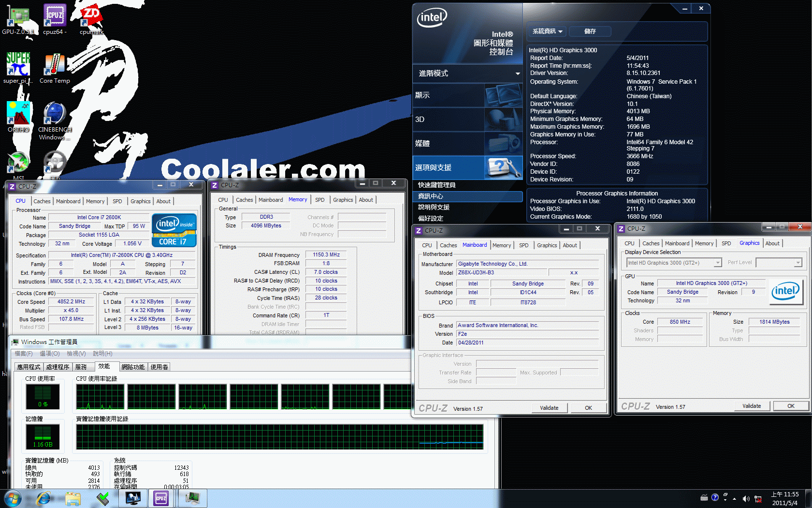The image size is (812, 508).
Task: Open the cpumark ZD desktop shortcut
Action: [91, 19]
